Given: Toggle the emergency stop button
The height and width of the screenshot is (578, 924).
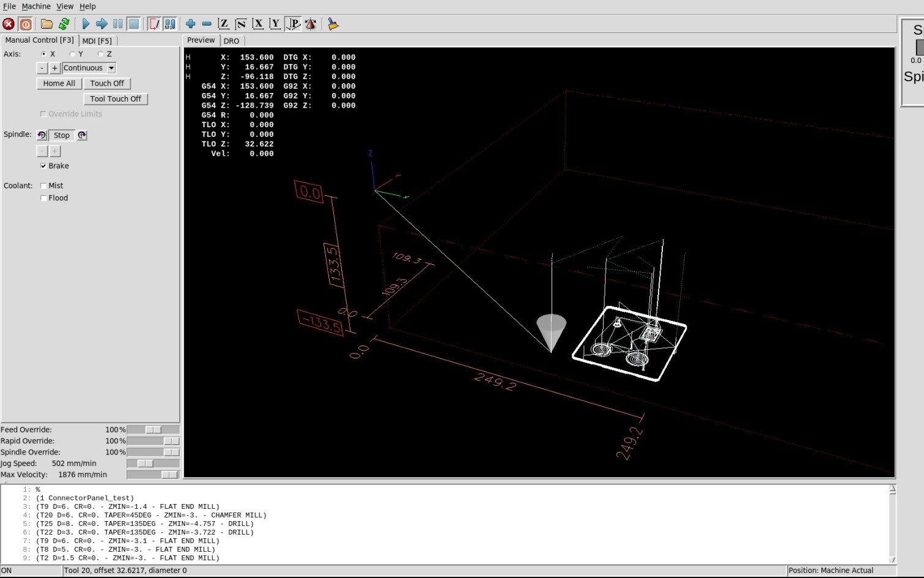Looking at the screenshot, I should pos(9,24).
